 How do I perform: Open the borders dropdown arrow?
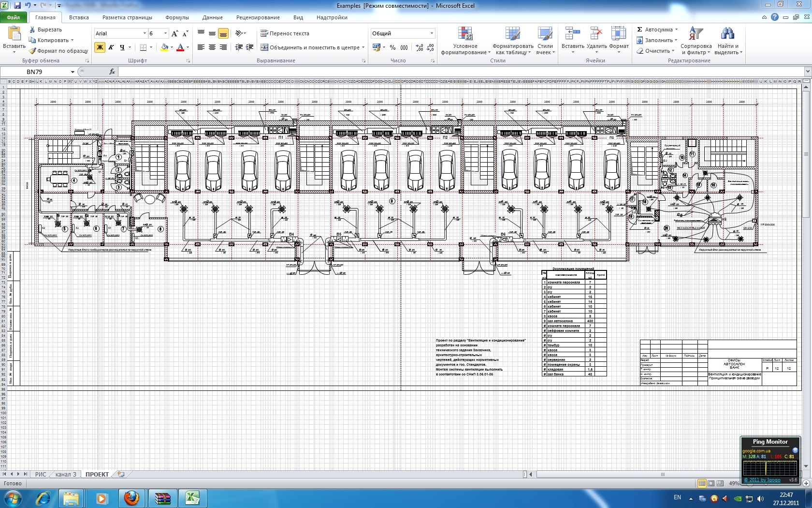pyautogui.click(x=151, y=47)
